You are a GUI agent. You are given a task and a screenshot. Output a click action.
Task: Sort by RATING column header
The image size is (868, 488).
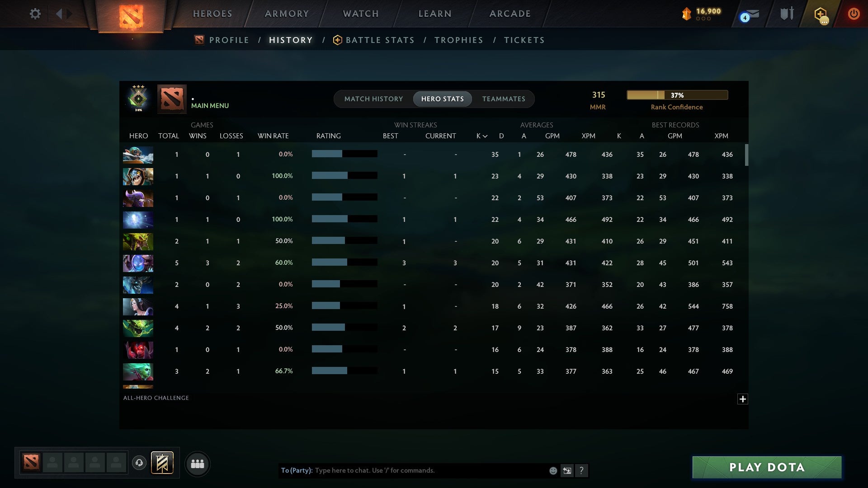pos(329,136)
